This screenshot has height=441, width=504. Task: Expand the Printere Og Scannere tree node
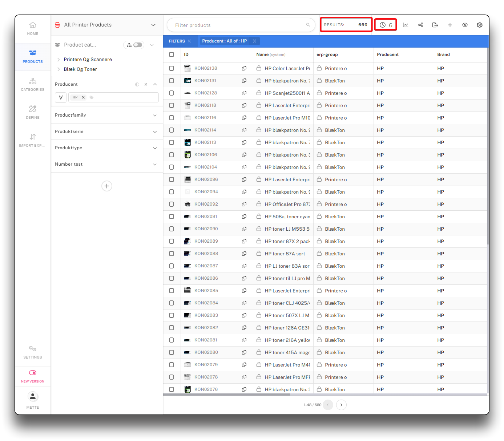59,60
